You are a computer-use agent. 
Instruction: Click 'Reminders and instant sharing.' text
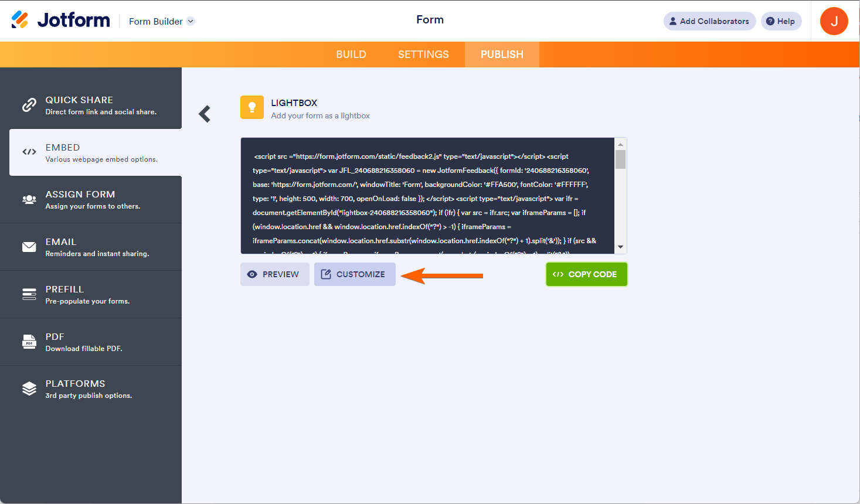[x=97, y=254]
